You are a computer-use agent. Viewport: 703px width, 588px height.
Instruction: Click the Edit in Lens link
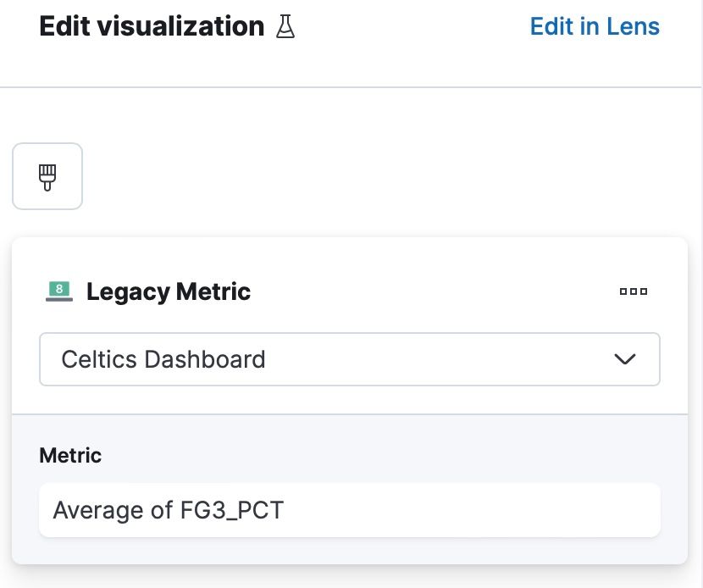tap(594, 26)
